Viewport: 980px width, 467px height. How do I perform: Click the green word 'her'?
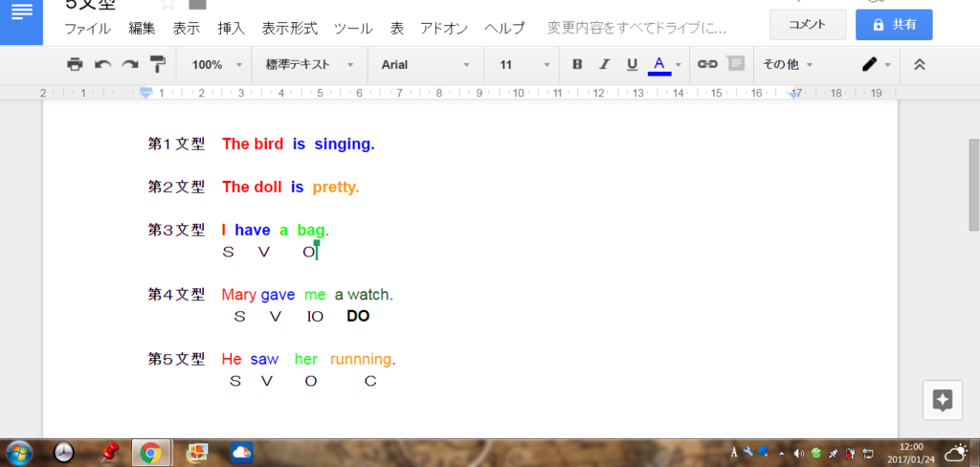point(306,360)
